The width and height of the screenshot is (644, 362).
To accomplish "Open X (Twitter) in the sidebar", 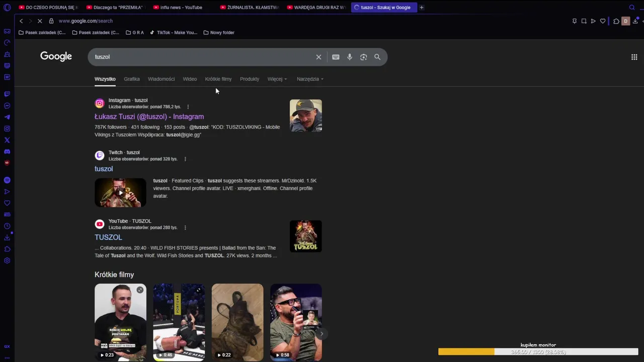I will (x=7, y=140).
